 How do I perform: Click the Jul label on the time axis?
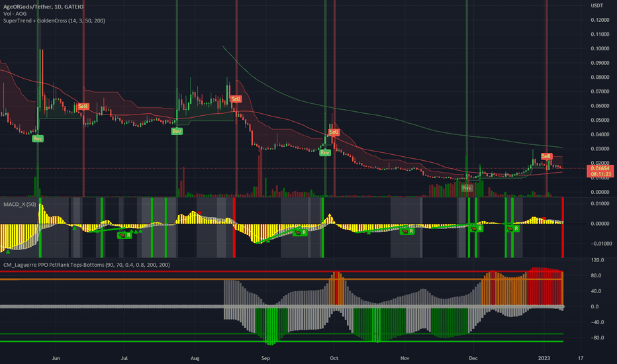coord(124,358)
